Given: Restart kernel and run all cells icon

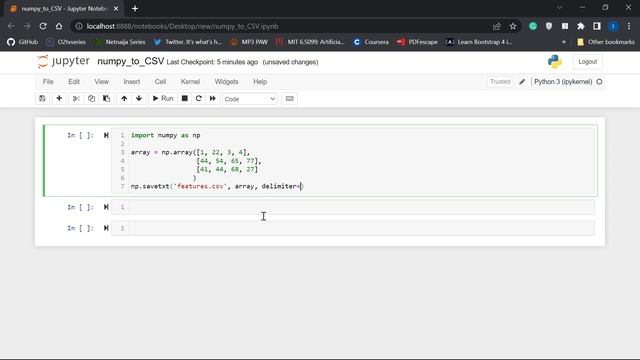Looking at the screenshot, I should (213, 98).
